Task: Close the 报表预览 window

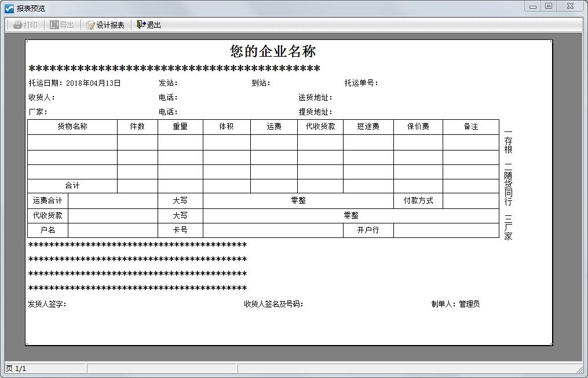Action: point(571,6)
